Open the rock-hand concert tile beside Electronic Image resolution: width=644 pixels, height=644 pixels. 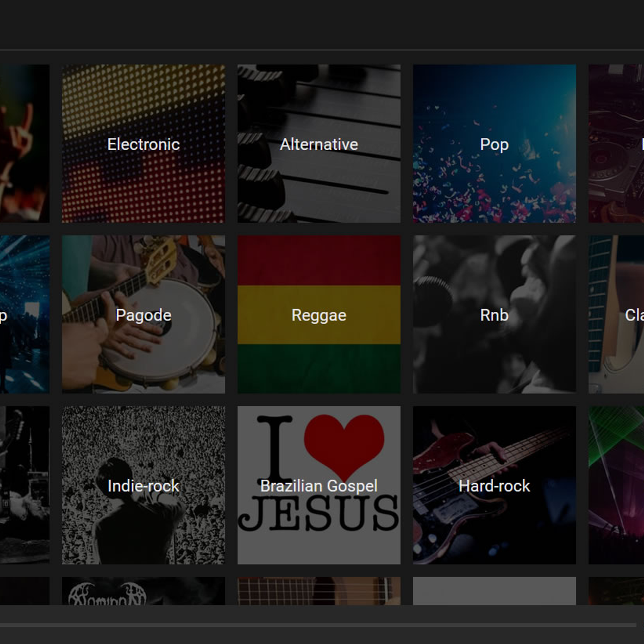[25, 144]
